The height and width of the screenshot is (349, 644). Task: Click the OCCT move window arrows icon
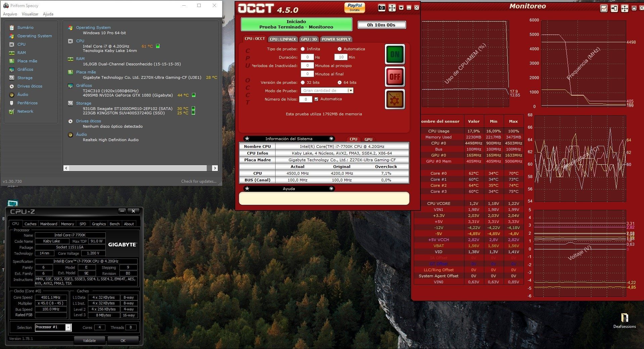pyautogui.click(x=392, y=8)
